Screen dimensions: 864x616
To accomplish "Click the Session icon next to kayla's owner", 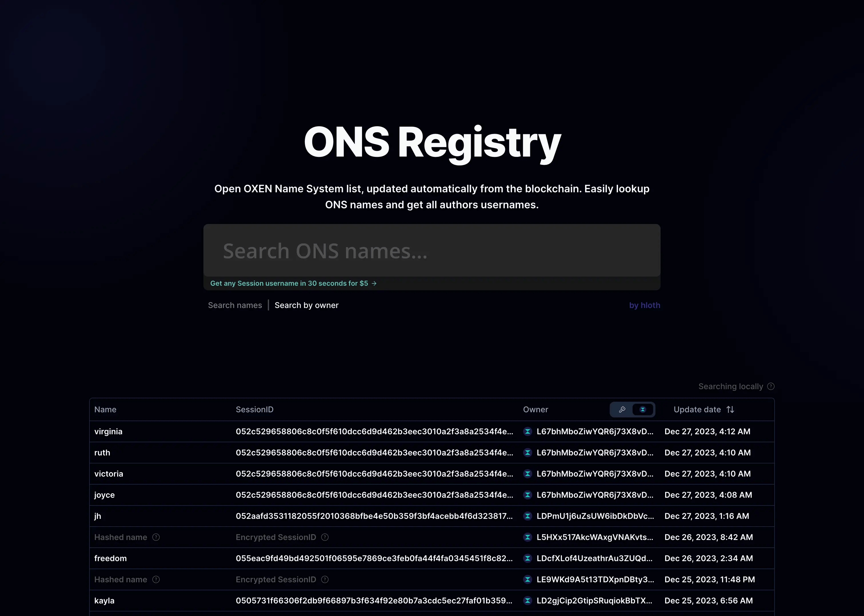I will [528, 601].
